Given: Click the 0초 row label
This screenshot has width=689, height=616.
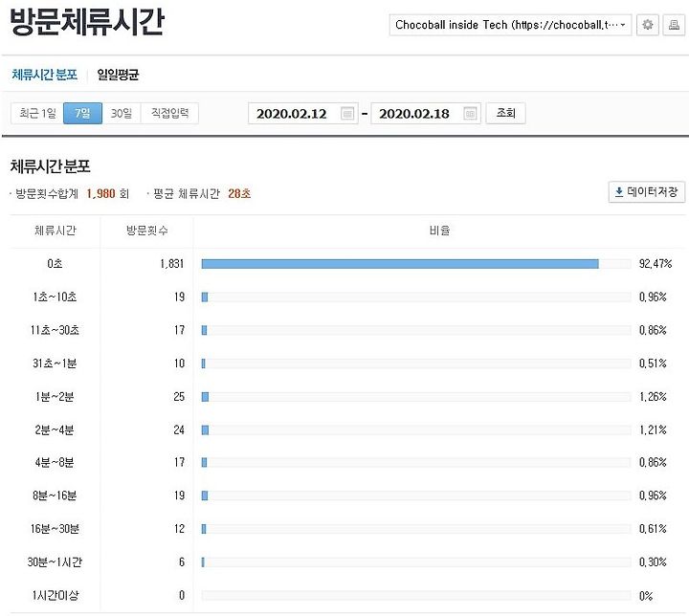Looking at the screenshot, I should (x=55, y=264).
